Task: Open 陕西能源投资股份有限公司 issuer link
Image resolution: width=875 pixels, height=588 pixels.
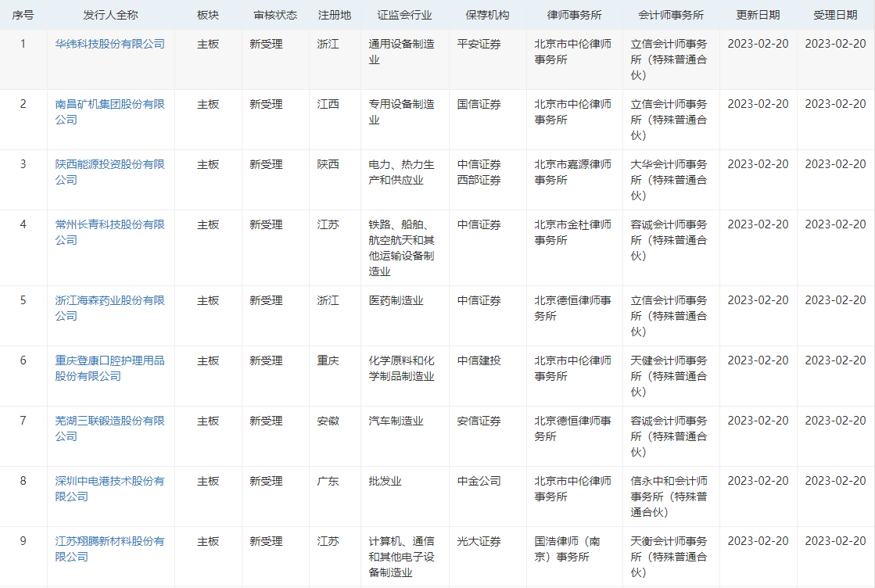Action: pos(110,172)
